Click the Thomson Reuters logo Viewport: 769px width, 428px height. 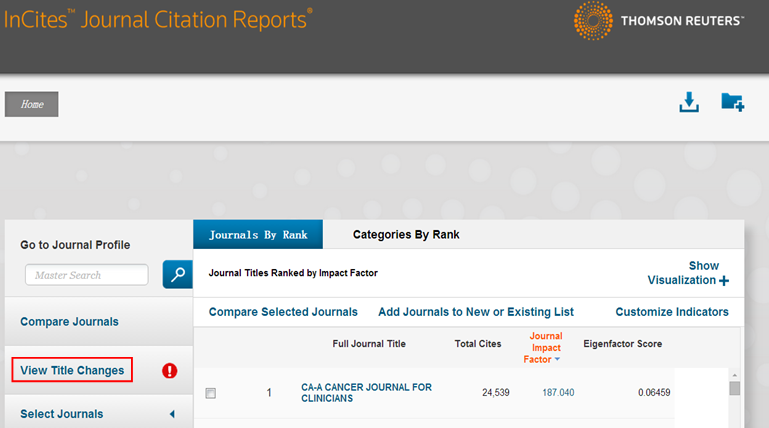pos(658,22)
